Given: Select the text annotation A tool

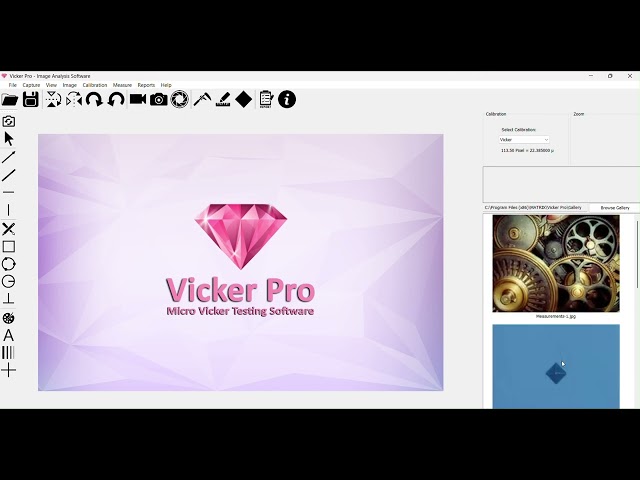Looking at the screenshot, I should point(9,336).
